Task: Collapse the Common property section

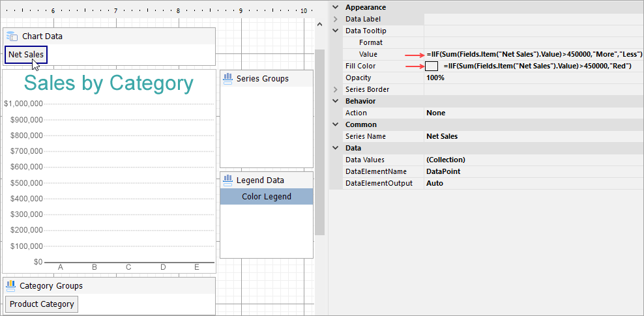Action: (336, 124)
